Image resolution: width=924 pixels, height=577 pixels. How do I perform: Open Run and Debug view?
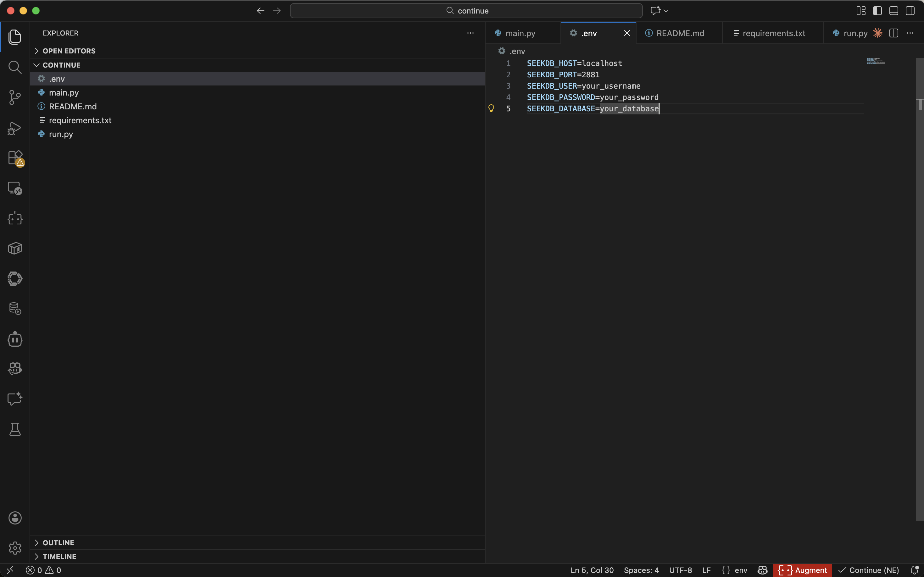pos(14,128)
